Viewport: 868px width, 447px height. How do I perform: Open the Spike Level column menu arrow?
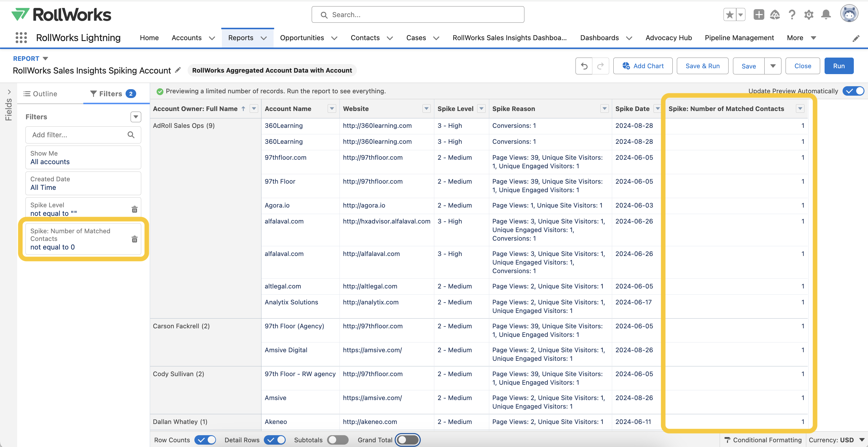[482, 108]
